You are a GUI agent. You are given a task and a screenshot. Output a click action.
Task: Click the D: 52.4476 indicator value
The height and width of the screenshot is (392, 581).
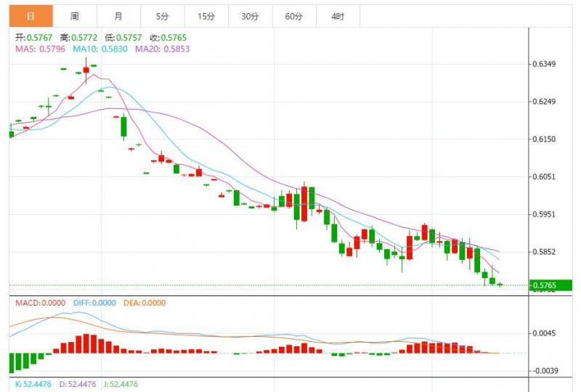[78, 384]
